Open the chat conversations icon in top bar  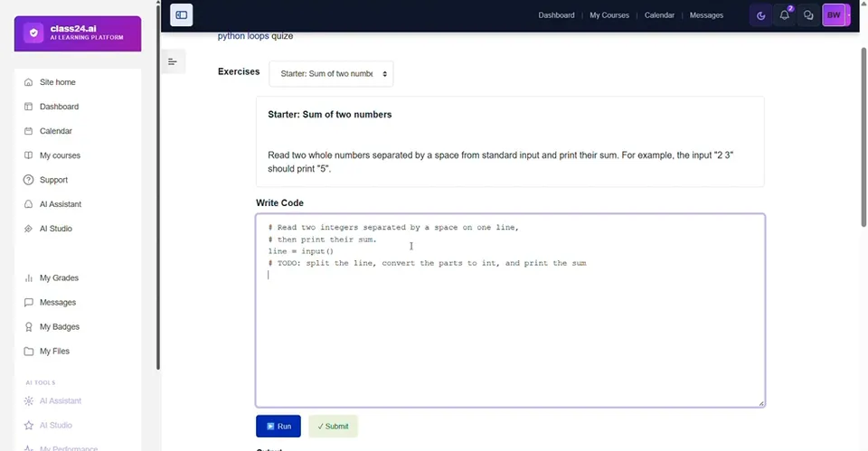[x=808, y=15]
